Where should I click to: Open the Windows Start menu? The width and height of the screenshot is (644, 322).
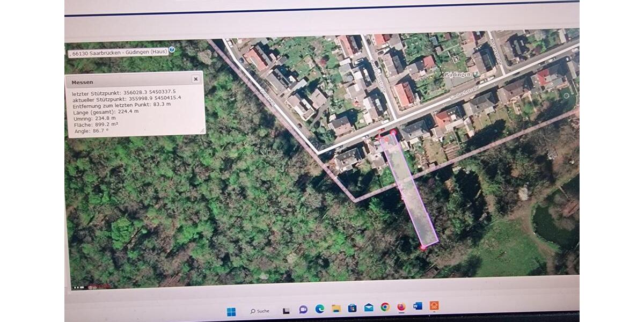231,311
